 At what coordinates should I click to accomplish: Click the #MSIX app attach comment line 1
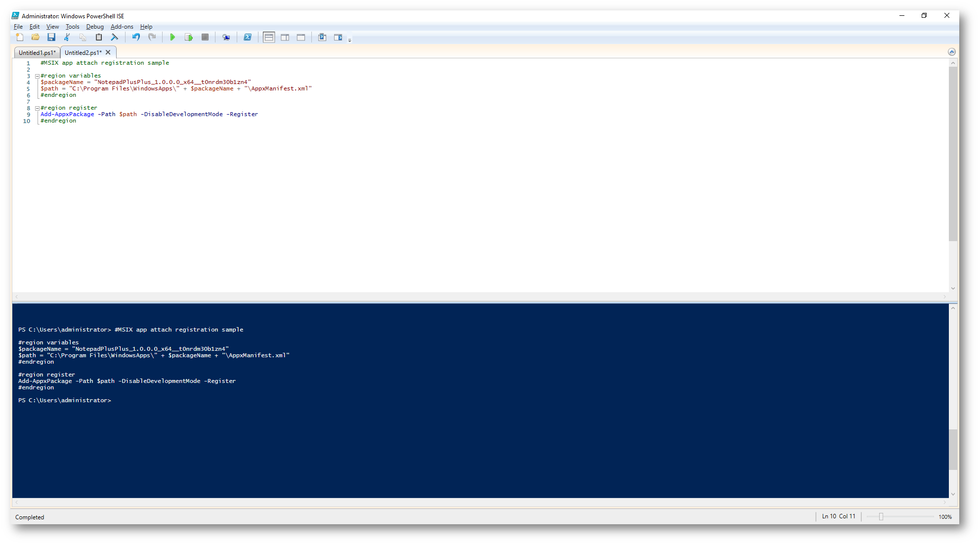pyautogui.click(x=105, y=63)
